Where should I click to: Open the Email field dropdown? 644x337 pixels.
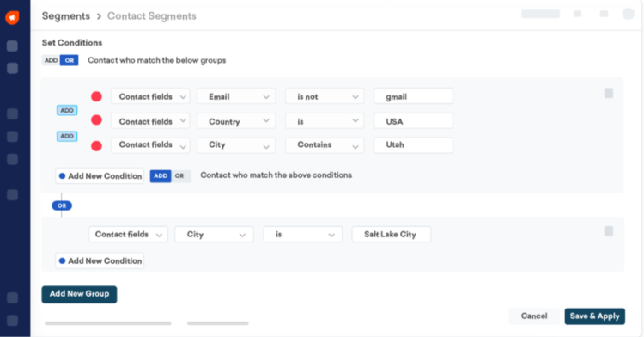236,96
